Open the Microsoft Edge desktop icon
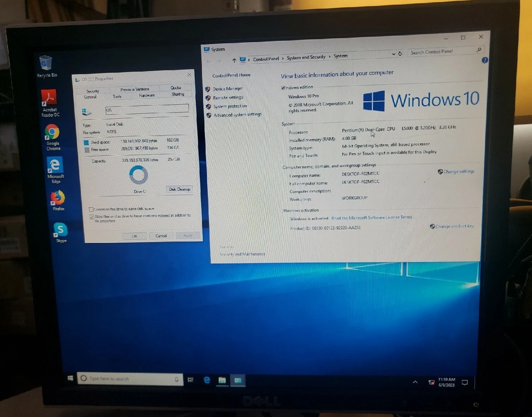 (55, 170)
